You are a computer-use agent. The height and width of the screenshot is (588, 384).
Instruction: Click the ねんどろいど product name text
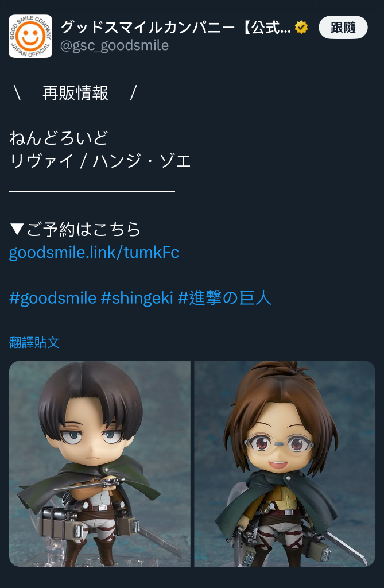coord(59,138)
